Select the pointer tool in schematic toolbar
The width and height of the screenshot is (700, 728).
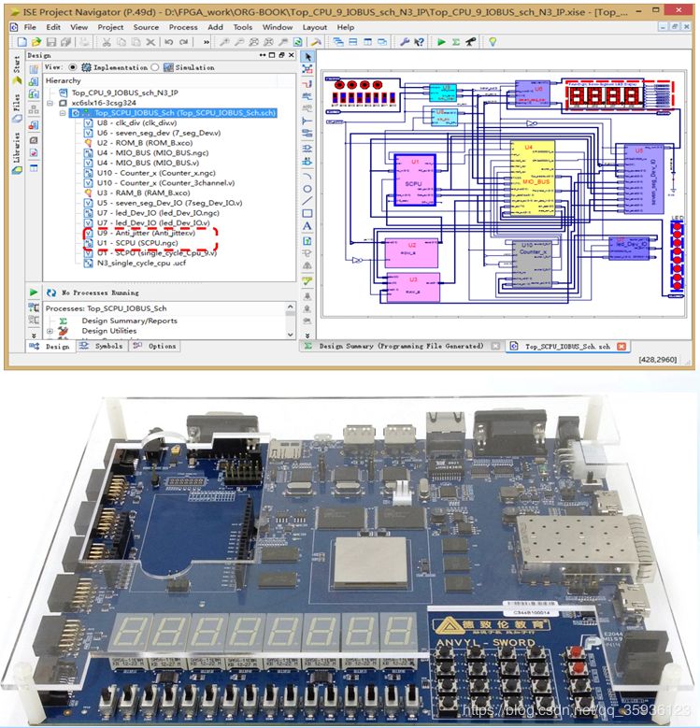pyautogui.click(x=307, y=57)
